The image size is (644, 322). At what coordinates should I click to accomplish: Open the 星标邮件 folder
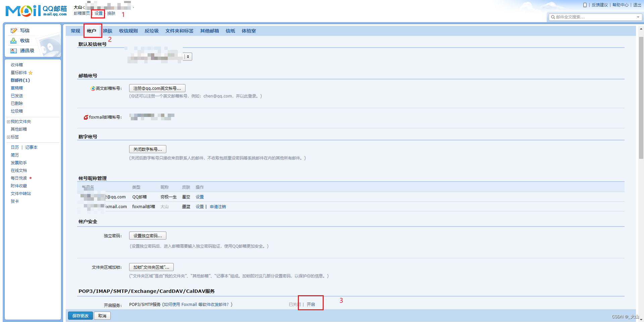coord(19,73)
